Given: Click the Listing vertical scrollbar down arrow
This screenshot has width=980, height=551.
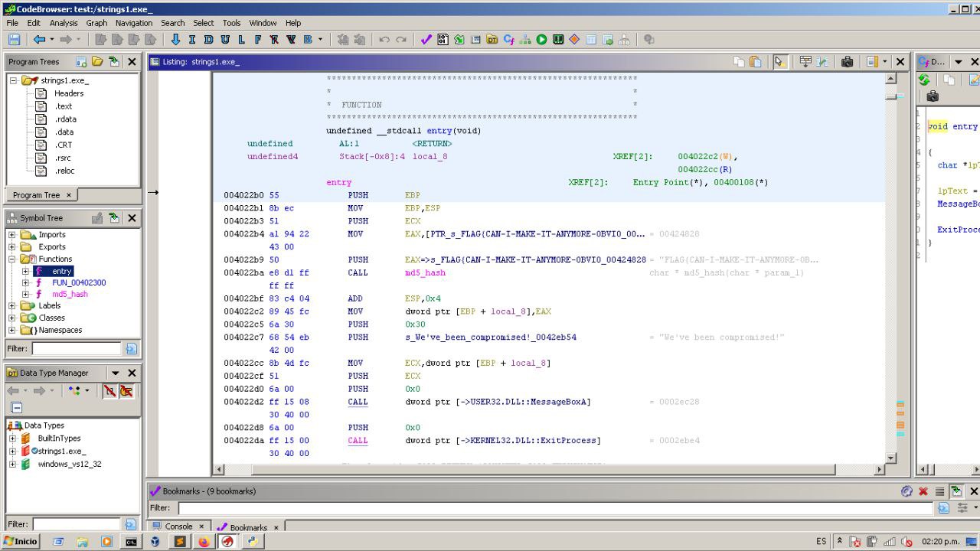Looking at the screenshot, I should pos(890,458).
